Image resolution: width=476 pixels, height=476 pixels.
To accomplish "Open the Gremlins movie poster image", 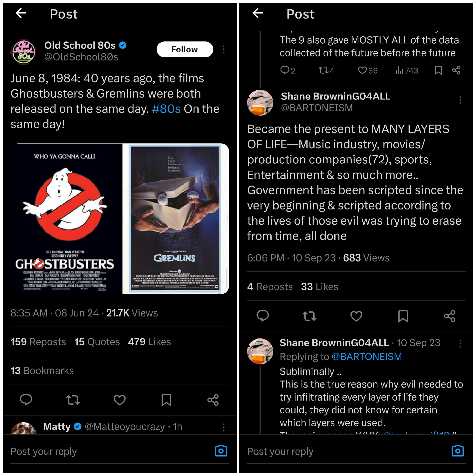I will pyautogui.click(x=175, y=218).
